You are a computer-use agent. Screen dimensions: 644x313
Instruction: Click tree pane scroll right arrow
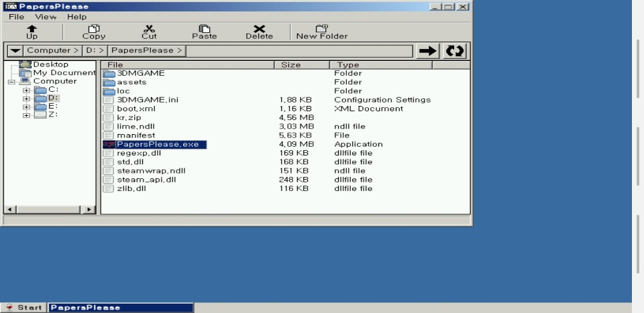click(x=89, y=210)
